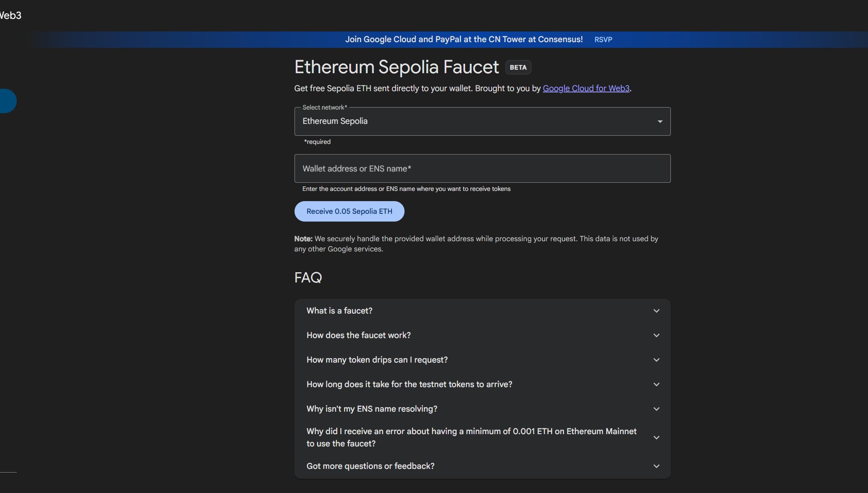The image size is (868, 493).
Task: Expand 'How many token drips can I request?'
Action: point(482,360)
